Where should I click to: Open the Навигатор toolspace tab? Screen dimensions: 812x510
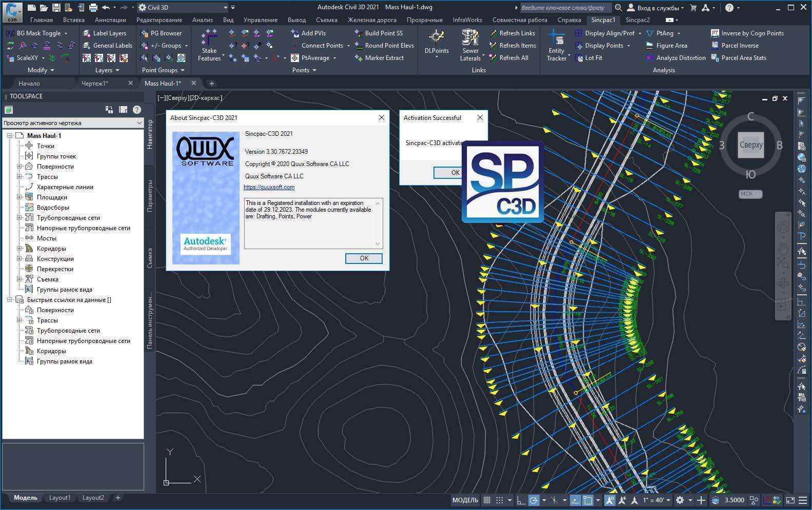click(150, 134)
